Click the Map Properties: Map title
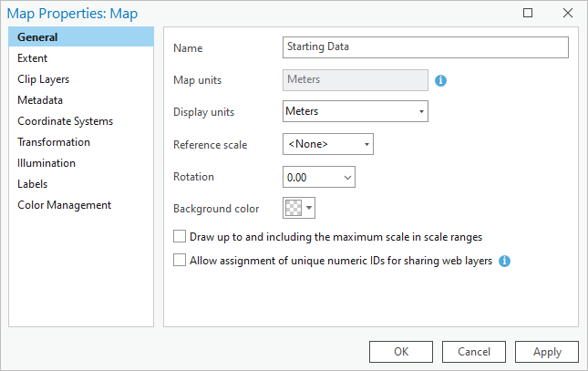Image resolution: width=588 pixels, height=371 pixels. tap(72, 14)
